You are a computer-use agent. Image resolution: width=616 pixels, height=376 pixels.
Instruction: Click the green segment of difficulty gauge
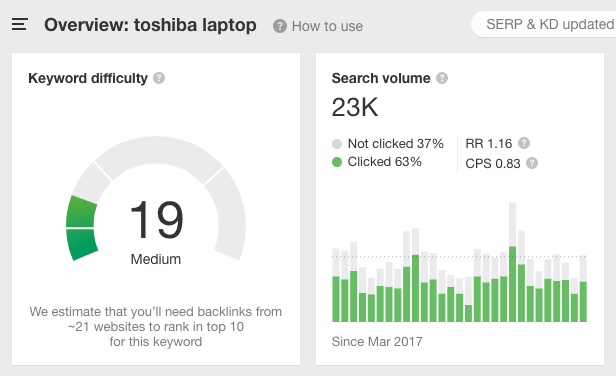(x=82, y=228)
